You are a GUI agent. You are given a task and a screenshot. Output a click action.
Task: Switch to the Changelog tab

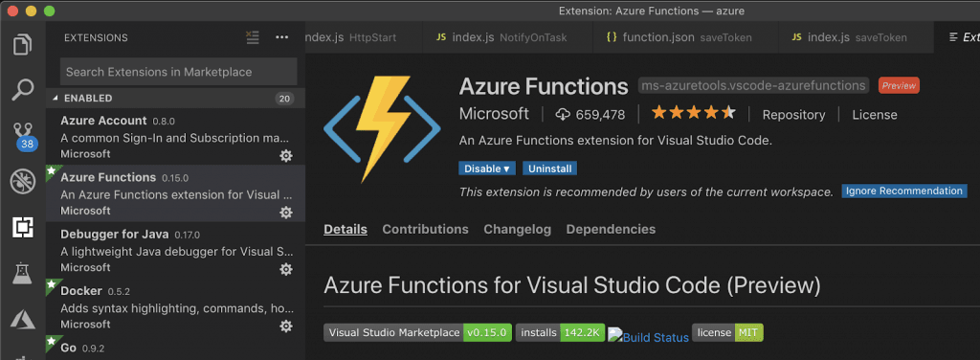[x=517, y=230]
